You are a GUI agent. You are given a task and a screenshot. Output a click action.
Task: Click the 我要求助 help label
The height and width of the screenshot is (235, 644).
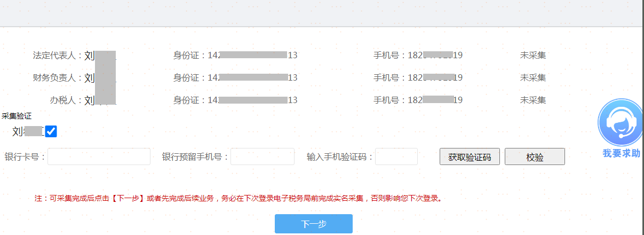[x=621, y=153]
